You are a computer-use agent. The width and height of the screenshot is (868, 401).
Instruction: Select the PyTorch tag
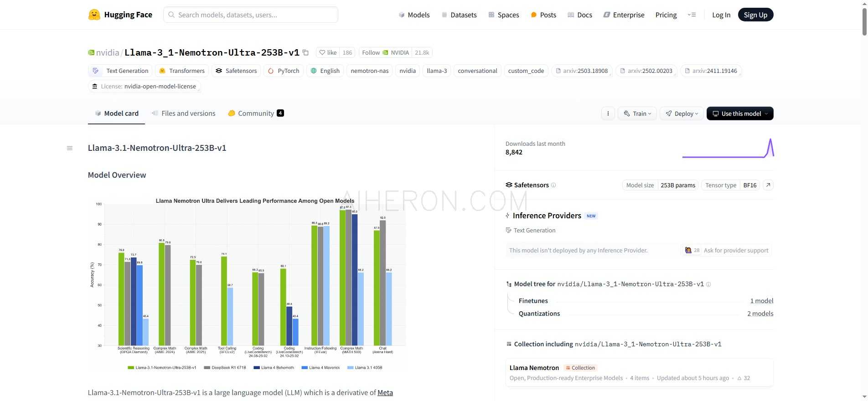284,71
